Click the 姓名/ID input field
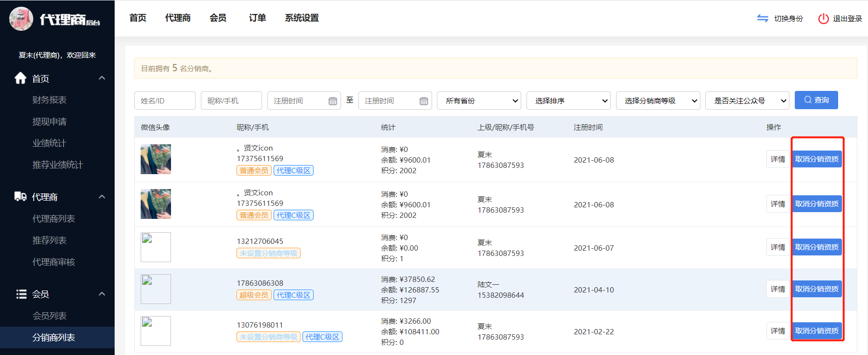The height and width of the screenshot is (355, 868). pyautogui.click(x=165, y=101)
